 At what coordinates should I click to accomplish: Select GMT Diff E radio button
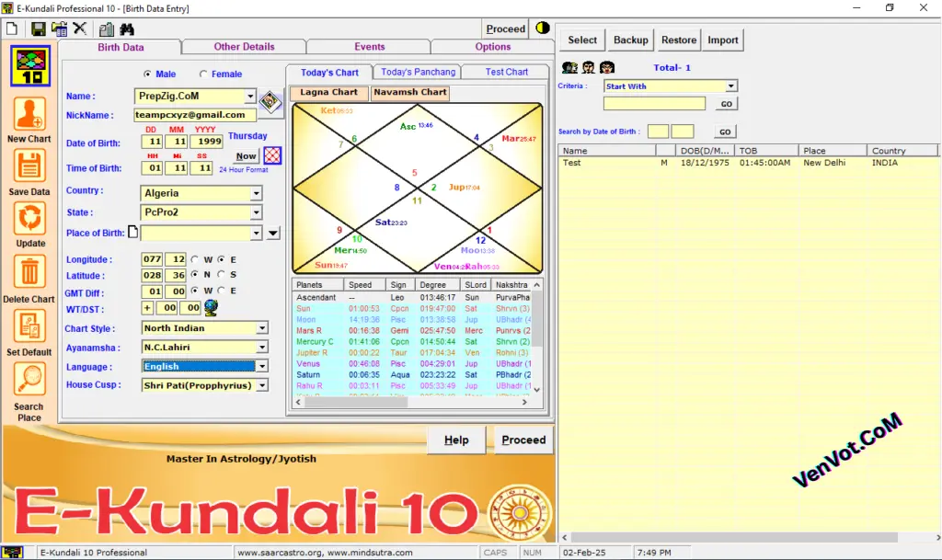pyautogui.click(x=222, y=291)
